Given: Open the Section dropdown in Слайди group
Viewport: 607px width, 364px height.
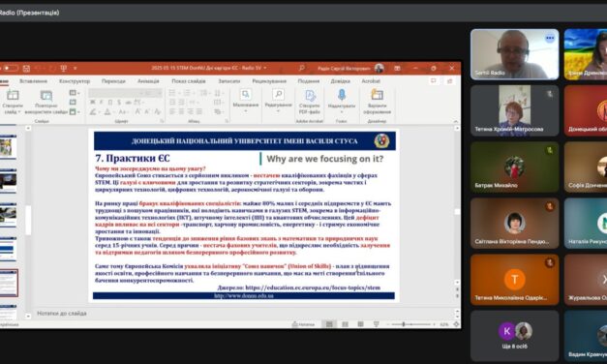Looking at the screenshot, I should pos(75,112).
